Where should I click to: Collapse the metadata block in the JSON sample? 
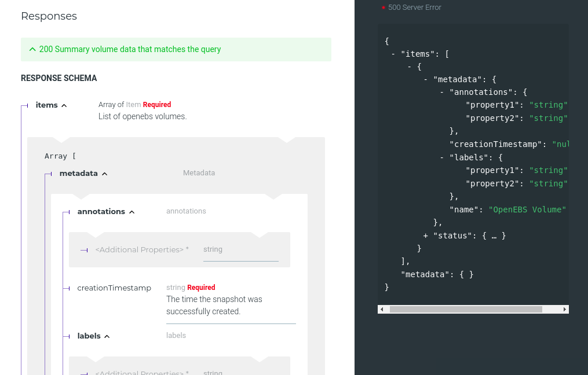(425, 79)
